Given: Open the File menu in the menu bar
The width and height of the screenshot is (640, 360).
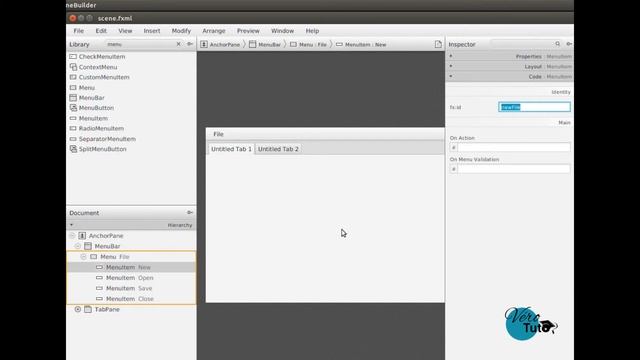Looking at the screenshot, I should [x=79, y=31].
